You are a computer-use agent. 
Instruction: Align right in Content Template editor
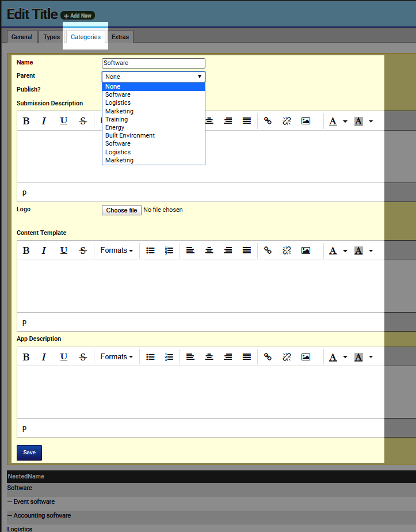(x=228, y=250)
